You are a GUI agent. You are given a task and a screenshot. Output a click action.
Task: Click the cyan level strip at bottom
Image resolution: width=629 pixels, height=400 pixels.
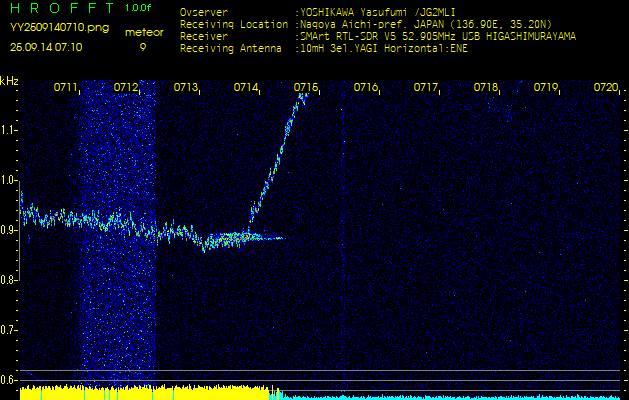450,396
